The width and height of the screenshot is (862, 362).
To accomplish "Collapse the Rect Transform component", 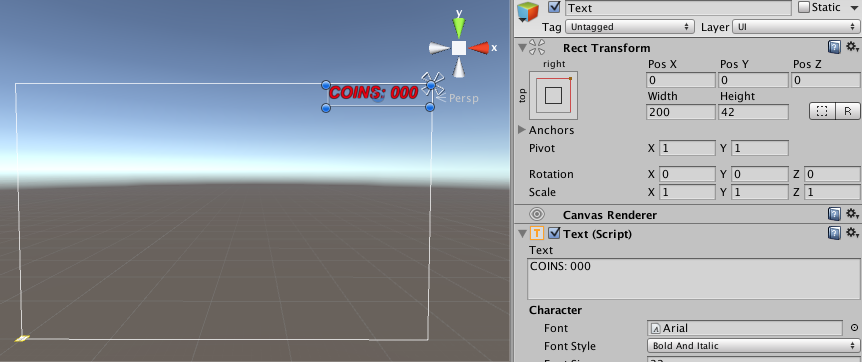I will click(x=522, y=48).
